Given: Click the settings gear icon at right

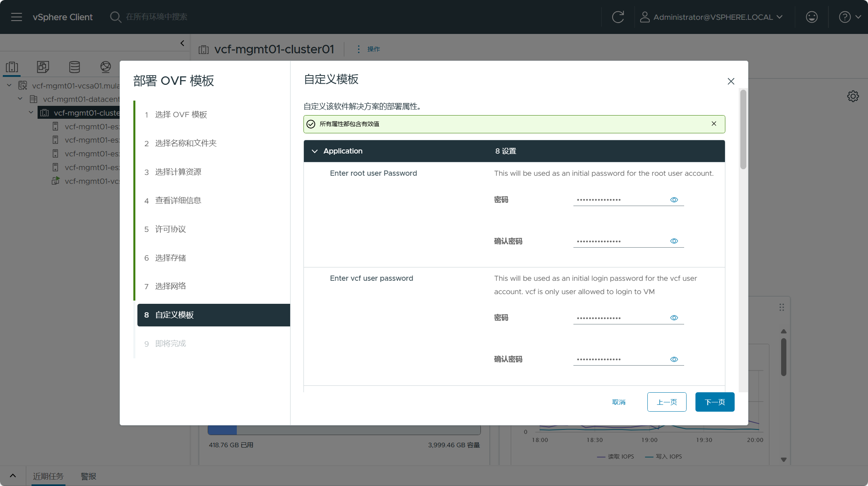Looking at the screenshot, I should click(x=853, y=96).
